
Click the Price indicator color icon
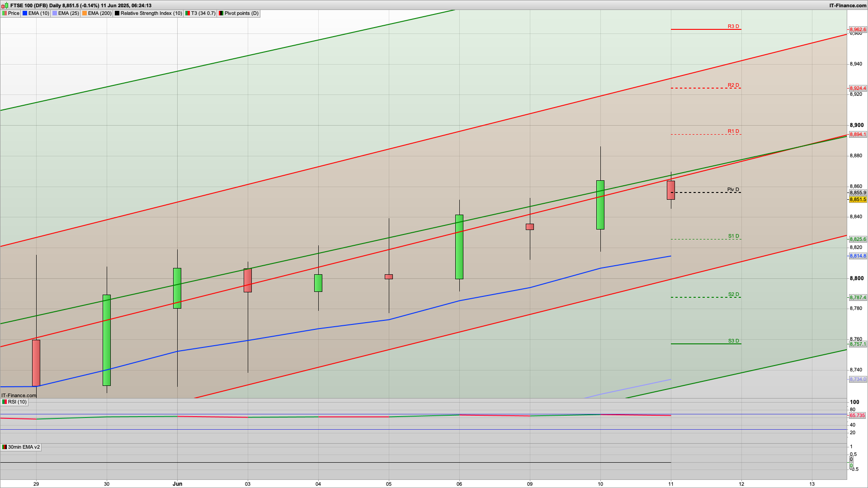tap(5, 14)
